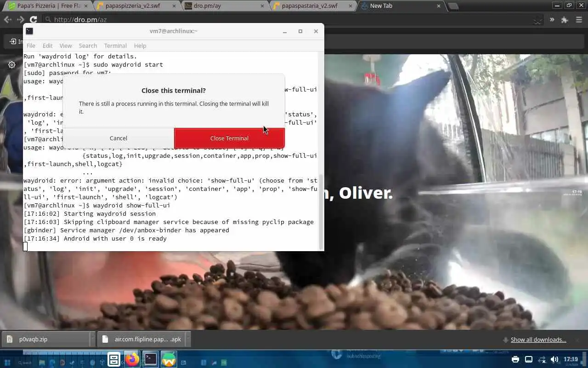Viewport: 588px width, 368px height.
Task: Open the new tab page settings gear
Action: coord(12,65)
